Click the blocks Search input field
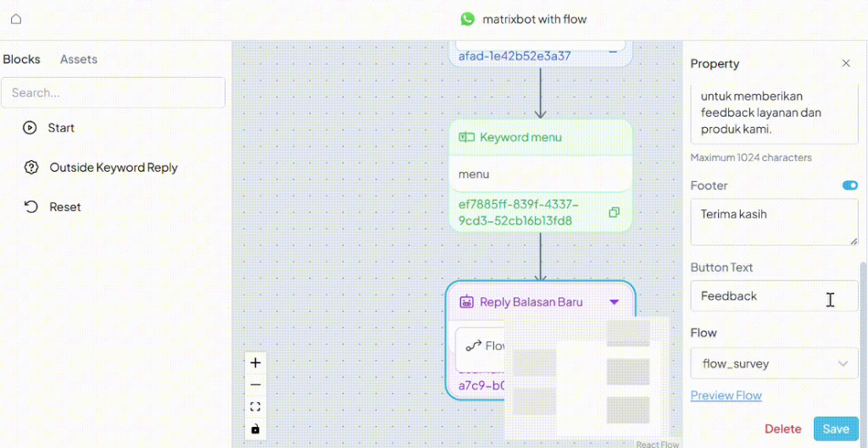The width and height of the screenshot is (868, 448). click(113, 92)
